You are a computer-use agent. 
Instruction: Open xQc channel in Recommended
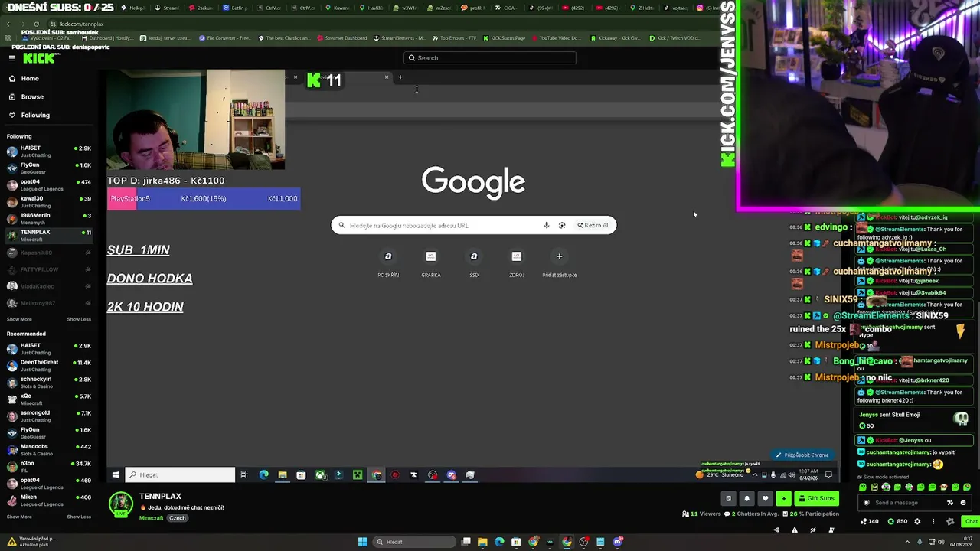tap(49, 399)
